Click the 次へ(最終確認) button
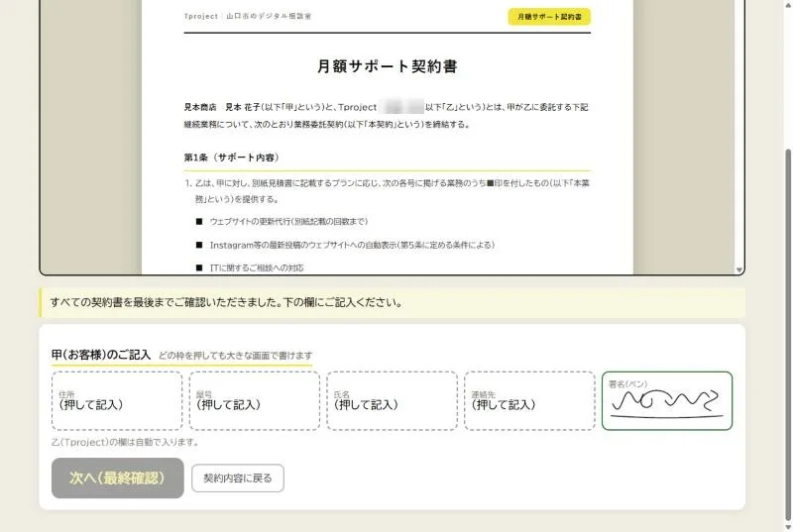 click(x=117, y=478)
